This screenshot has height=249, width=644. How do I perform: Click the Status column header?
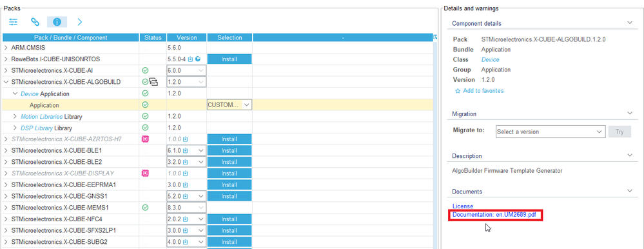[153, 37]
